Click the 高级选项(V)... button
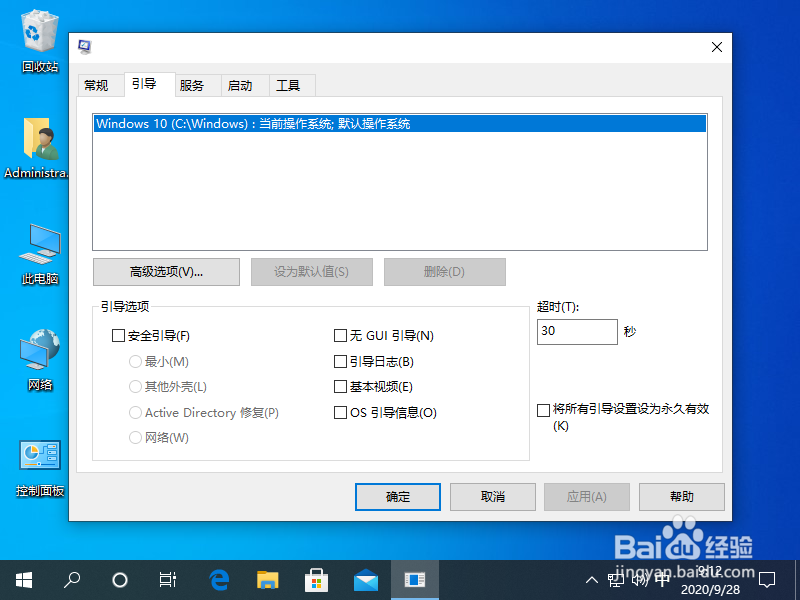This screenshot has width=800, height=600. (166, 272)
